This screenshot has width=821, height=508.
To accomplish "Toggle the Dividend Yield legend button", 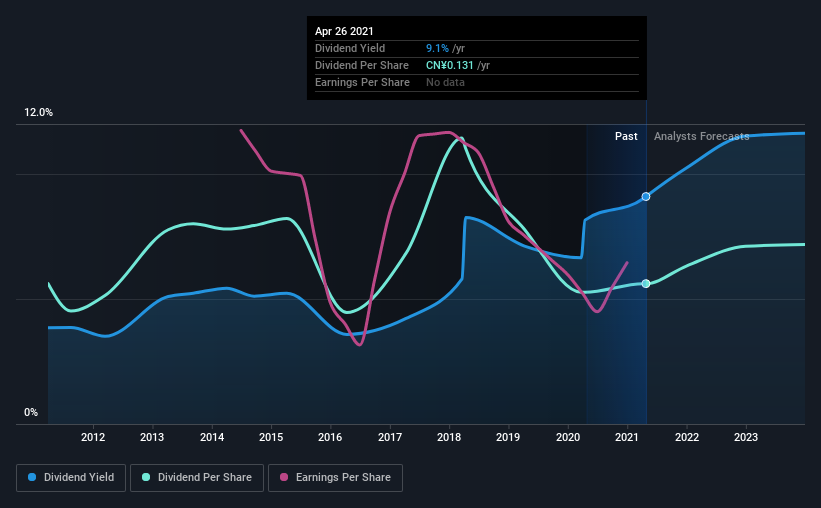I will tap(71, 478).
